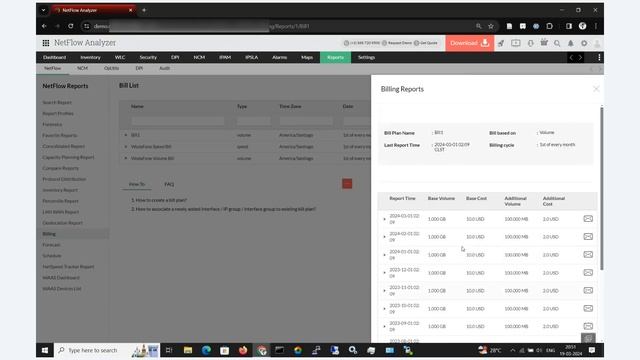Email the 2023-12-01 billing report
The height and width of the screenshot is (360, 640).
tap(588, 273)
